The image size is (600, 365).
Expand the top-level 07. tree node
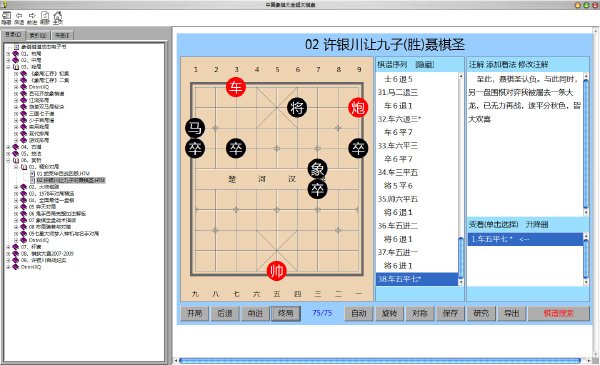tap(8, 247)
